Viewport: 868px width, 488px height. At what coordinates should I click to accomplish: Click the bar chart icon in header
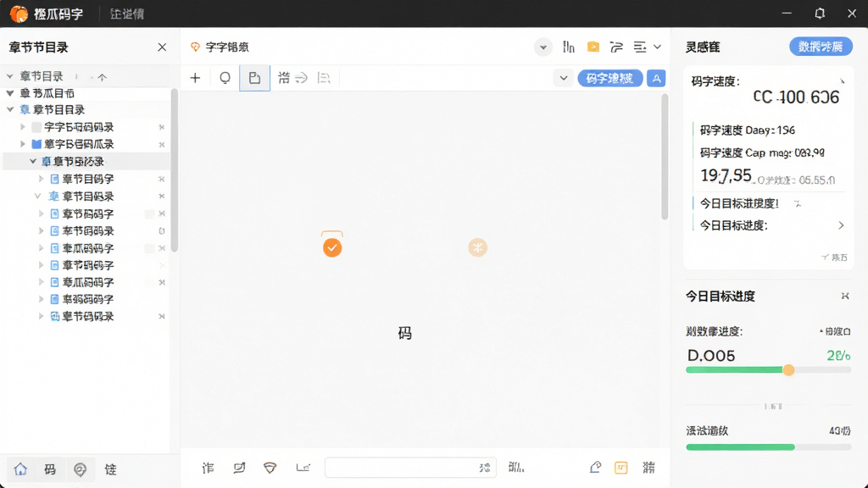[x=569, y=47]
